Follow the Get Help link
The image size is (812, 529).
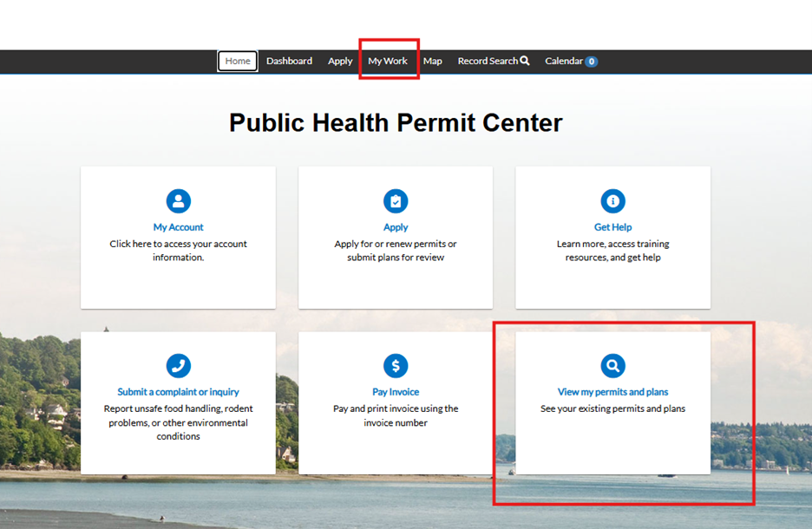(613, 227)
